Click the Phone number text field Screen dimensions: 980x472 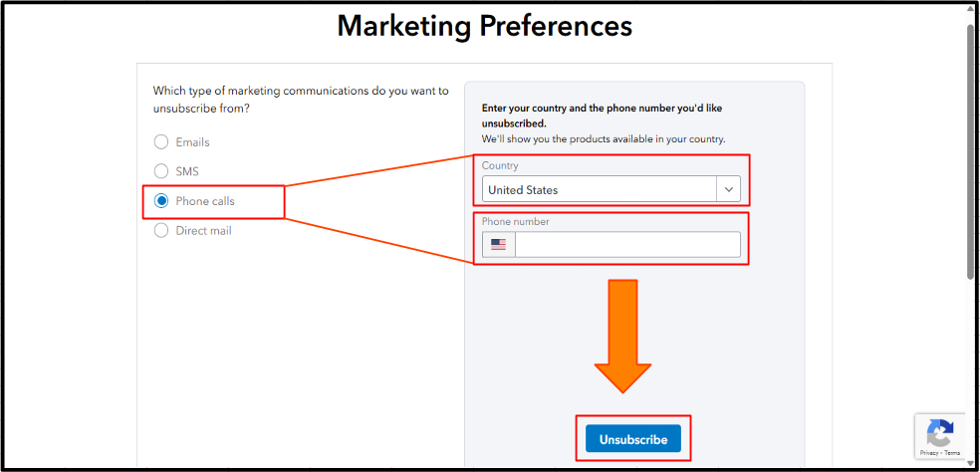click(627, 245)
